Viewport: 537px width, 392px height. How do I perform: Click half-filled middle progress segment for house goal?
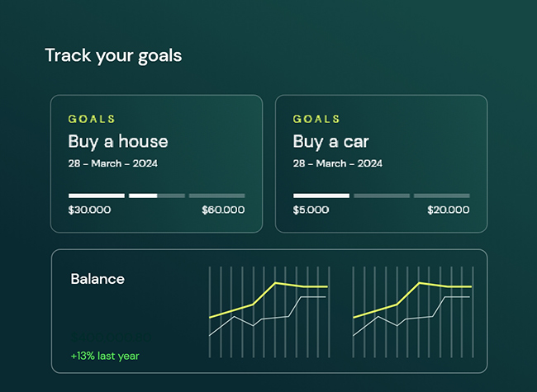[156, 196]
